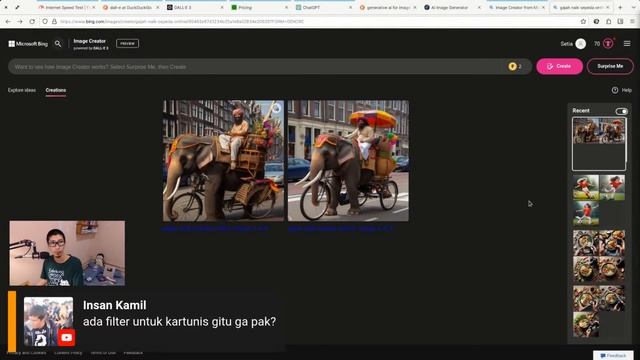Viewport: 640px width, 360px height.
Task: Click Image Creator heading text
Action: coord(89,41)
